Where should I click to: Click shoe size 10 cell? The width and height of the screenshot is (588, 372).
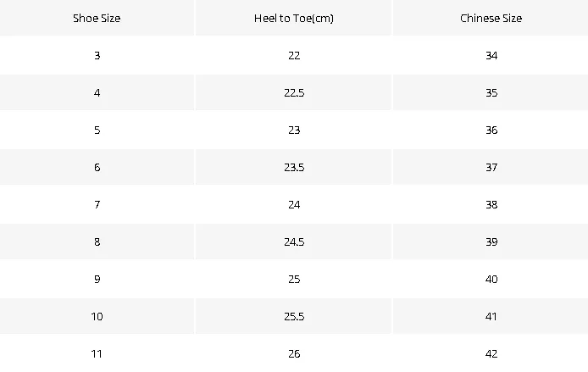click(97, 317)
